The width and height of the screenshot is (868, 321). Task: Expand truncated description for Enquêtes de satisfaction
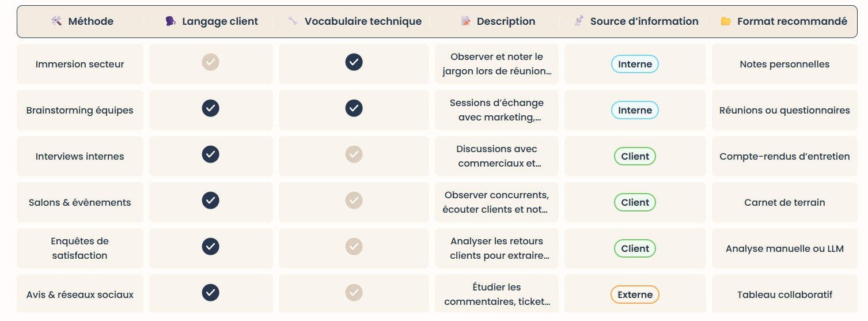click(496, 248)
